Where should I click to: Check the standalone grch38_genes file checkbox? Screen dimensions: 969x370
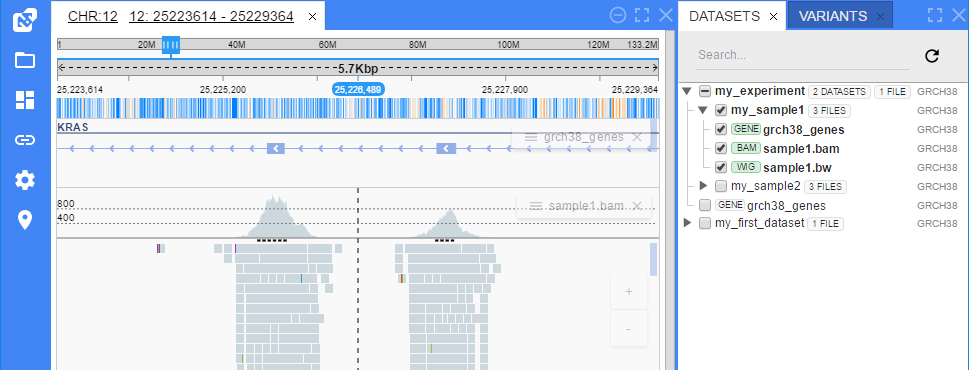pyautogui.click(x=705, y=205)
